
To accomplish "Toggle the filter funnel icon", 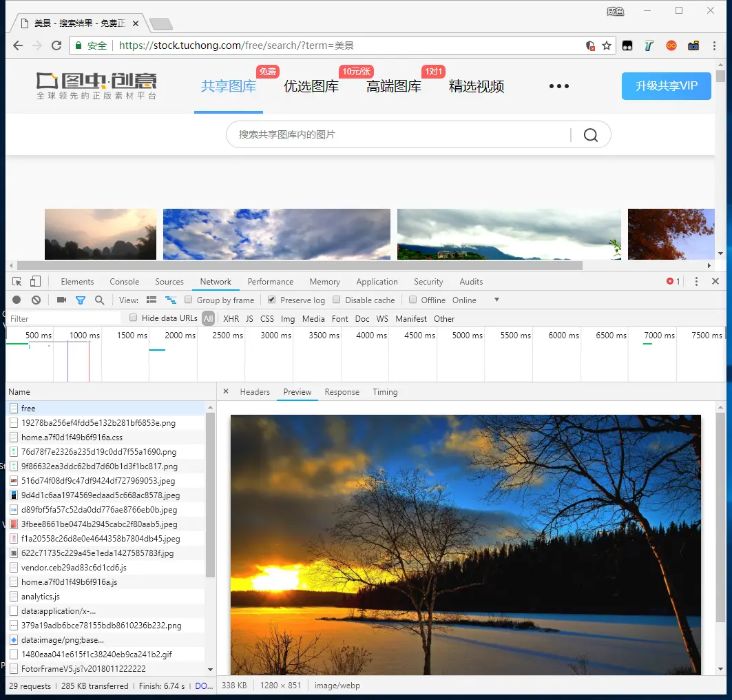I will 81,300.
